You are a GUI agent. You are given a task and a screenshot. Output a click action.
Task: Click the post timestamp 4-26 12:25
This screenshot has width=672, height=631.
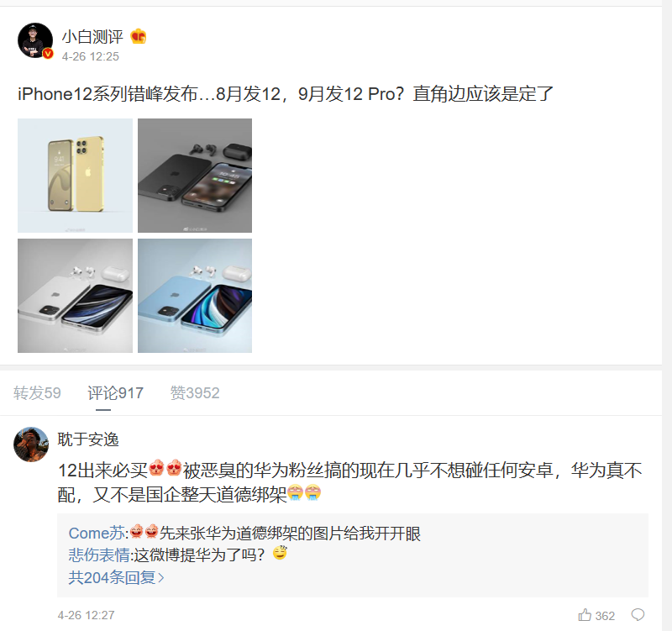[x=91, y=56]
